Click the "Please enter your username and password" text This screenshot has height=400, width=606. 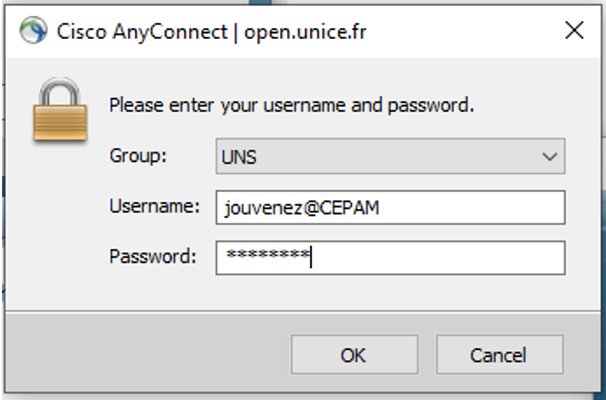tap(291, 105)
